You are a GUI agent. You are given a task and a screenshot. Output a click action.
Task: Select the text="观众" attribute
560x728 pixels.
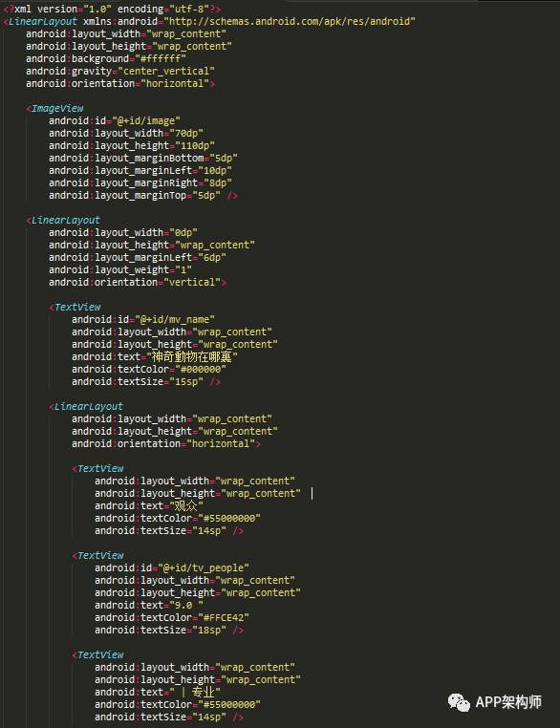pyautogui.click(x=148, y=505)
